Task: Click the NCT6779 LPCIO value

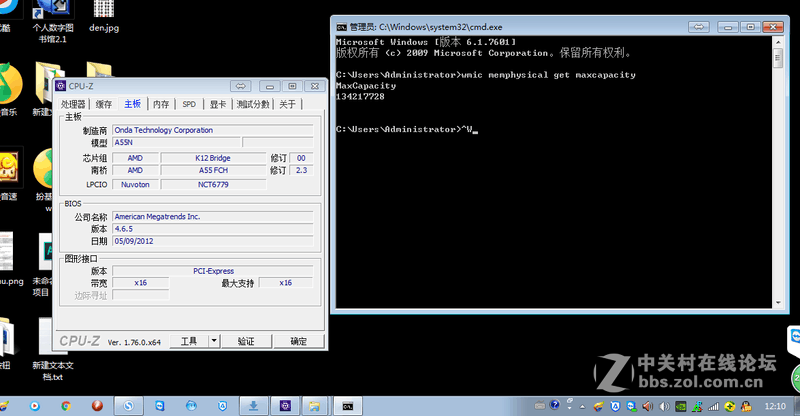Action: 213,185
